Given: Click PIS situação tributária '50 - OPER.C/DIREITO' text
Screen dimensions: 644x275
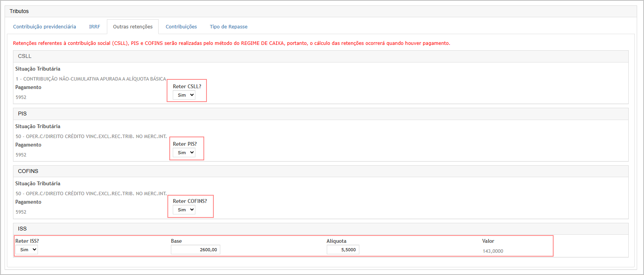Looking at the screenshot, I should tap(91, 137).
